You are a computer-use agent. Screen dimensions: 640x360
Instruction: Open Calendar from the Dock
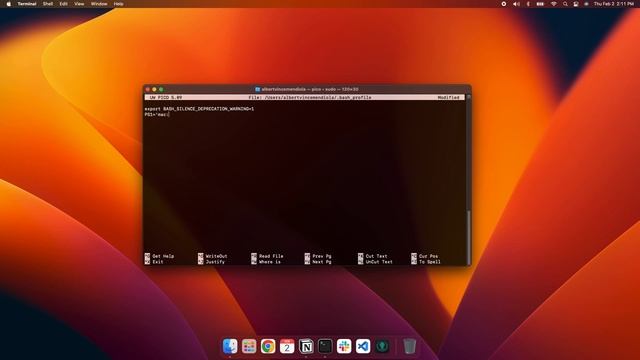(287, 346)
